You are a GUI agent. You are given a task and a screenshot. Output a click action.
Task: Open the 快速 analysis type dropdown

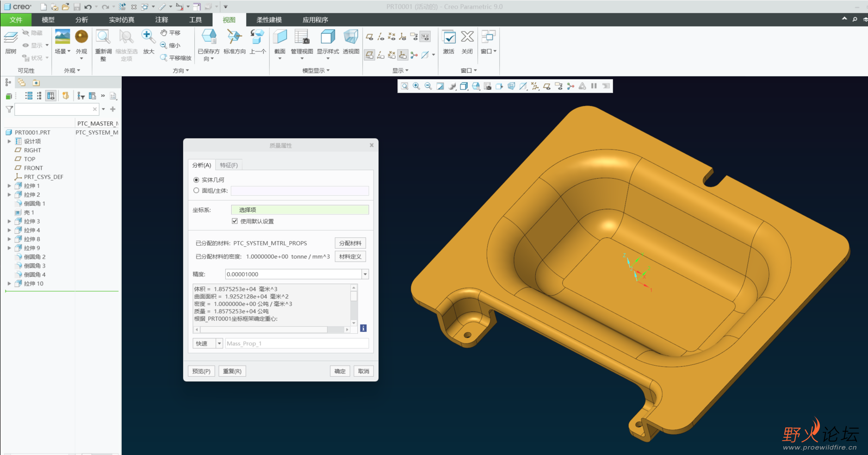tap(219, 343)
